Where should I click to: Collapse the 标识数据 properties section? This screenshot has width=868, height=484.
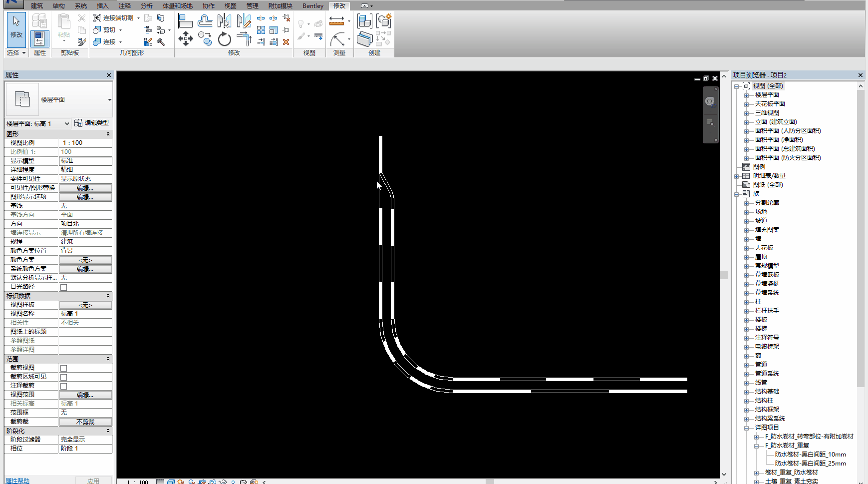click(x=108, y=296)
